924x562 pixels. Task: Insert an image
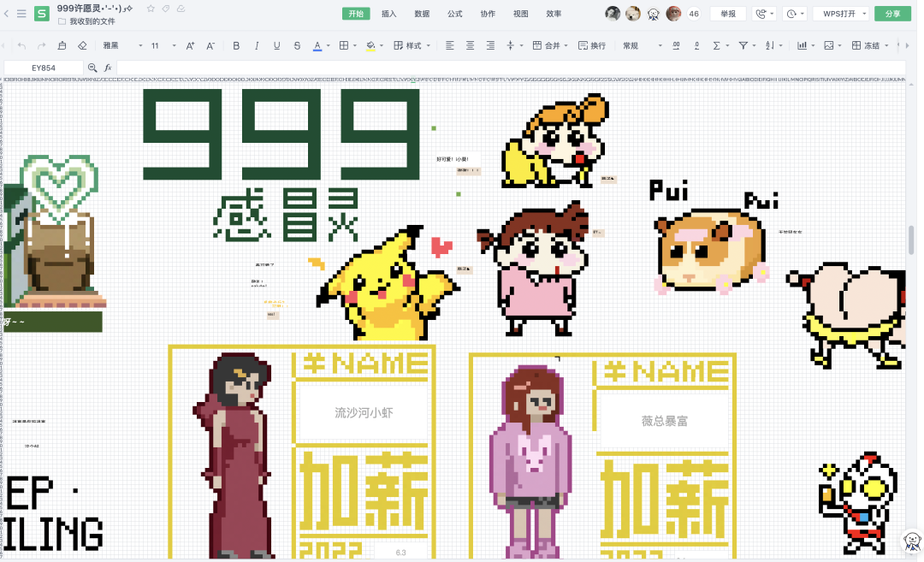coord(828,45)
